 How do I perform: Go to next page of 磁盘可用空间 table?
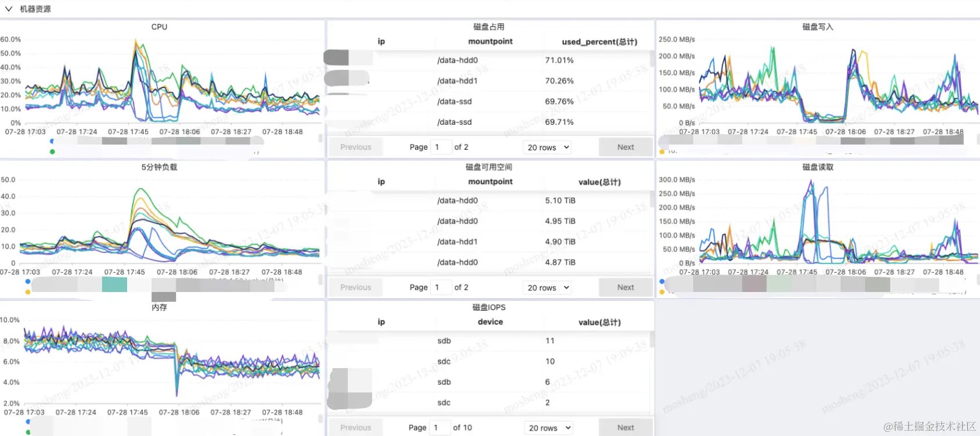625,287
